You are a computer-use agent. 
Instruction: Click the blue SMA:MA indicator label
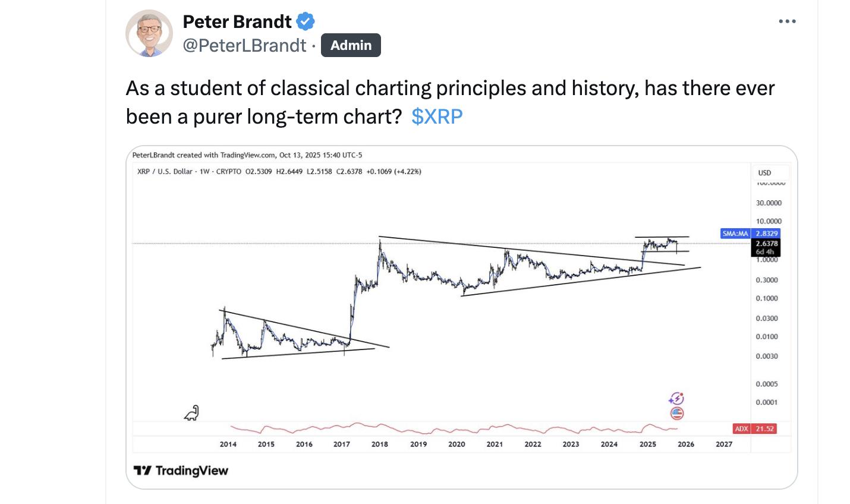coord(735,234)
